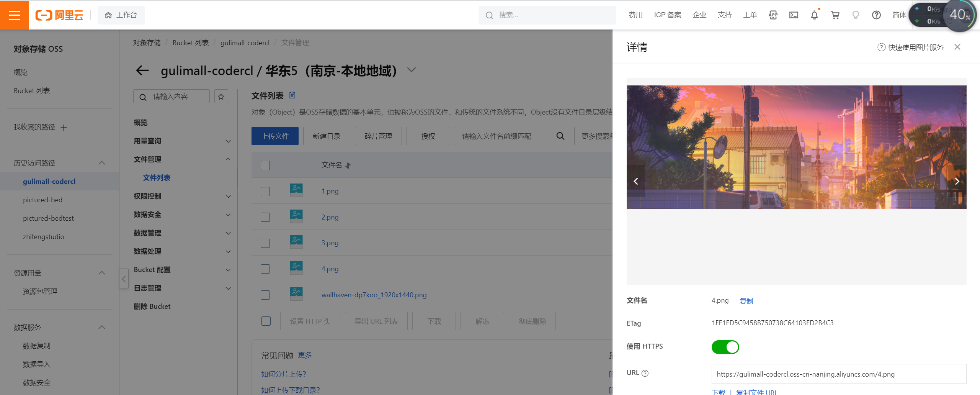Expand 用量查询 section
Screen dimensions: 980x395
click(228, 141)
